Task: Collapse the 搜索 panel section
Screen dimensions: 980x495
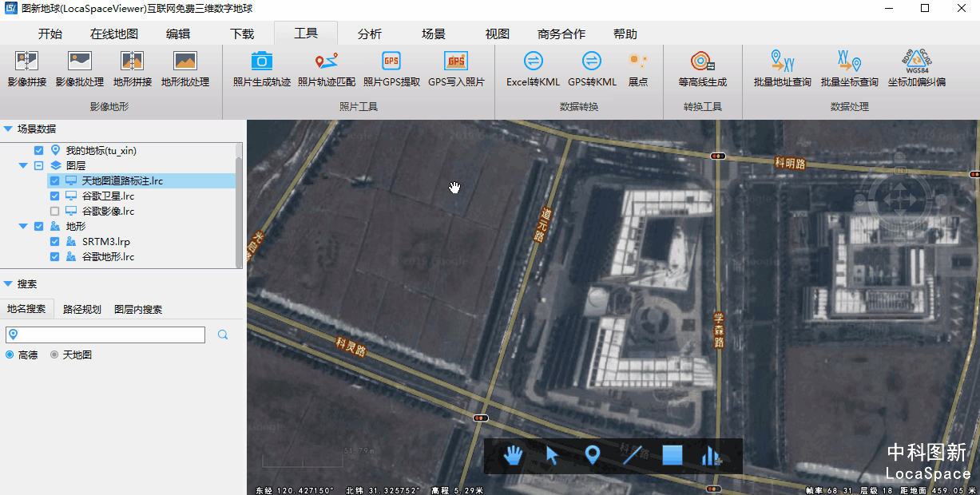Action: tap(8, 283)
